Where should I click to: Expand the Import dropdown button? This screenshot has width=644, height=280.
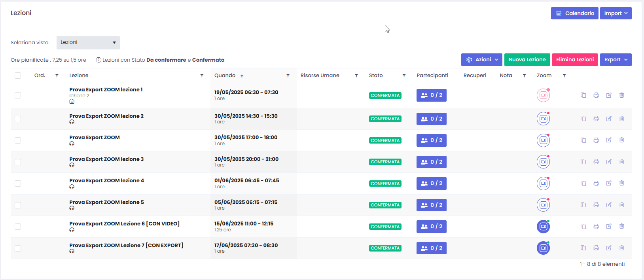(616, 13)
